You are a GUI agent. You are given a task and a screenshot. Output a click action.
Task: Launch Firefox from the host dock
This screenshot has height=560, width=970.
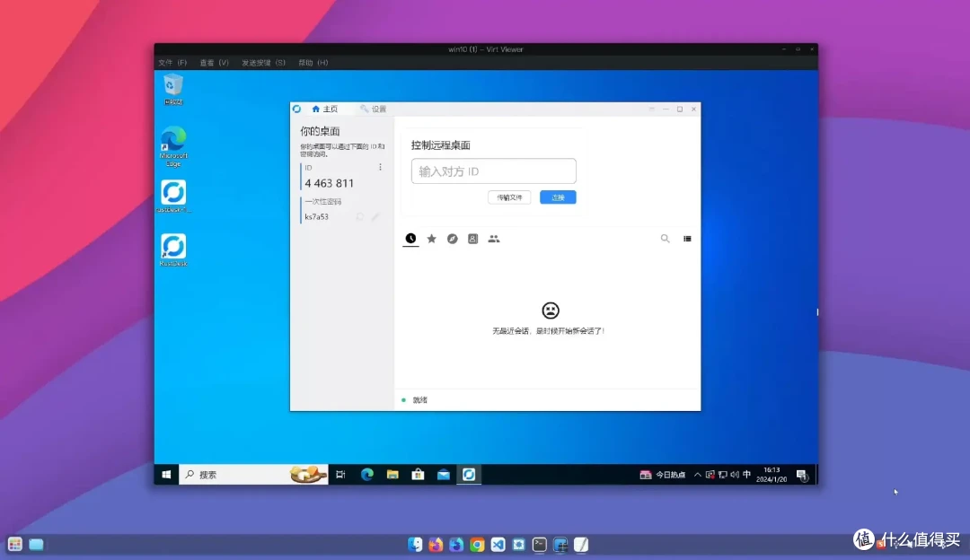(x=436, y=544)
